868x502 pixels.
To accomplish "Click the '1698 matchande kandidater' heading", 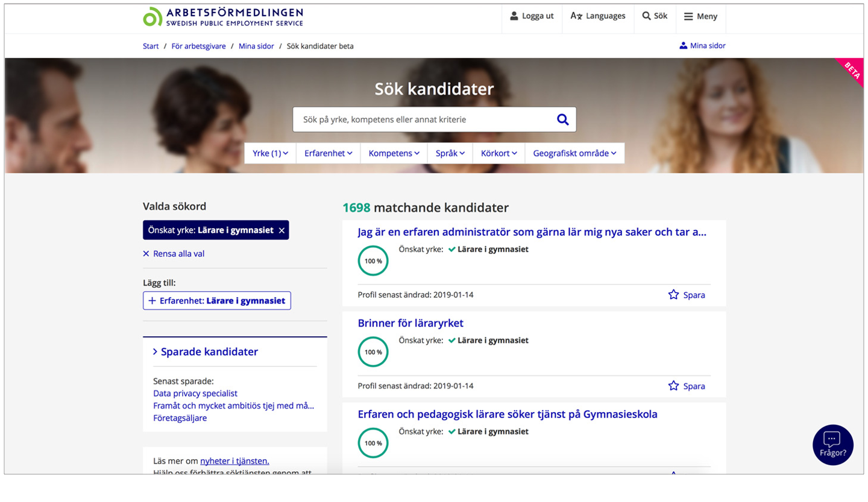I will [x=426, y=208].
